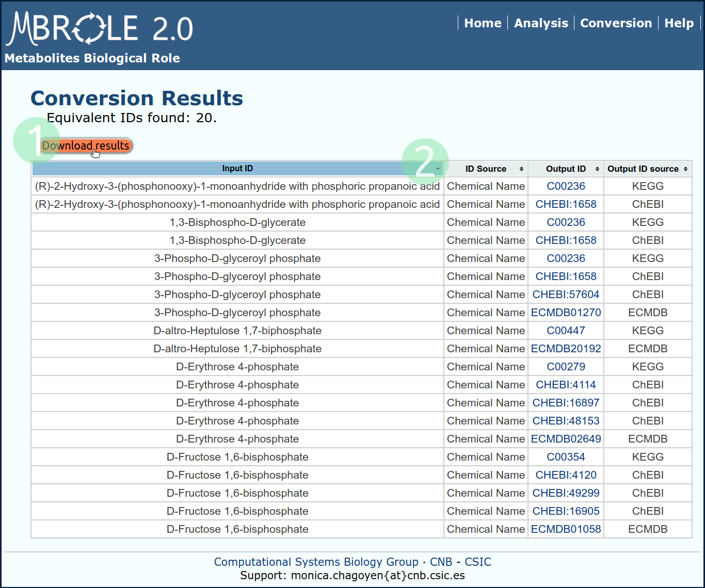Click 'Equivalent IDs found: 20.' text
The image size is (705, 588).
pyautogui.click(x=132, y=118)
